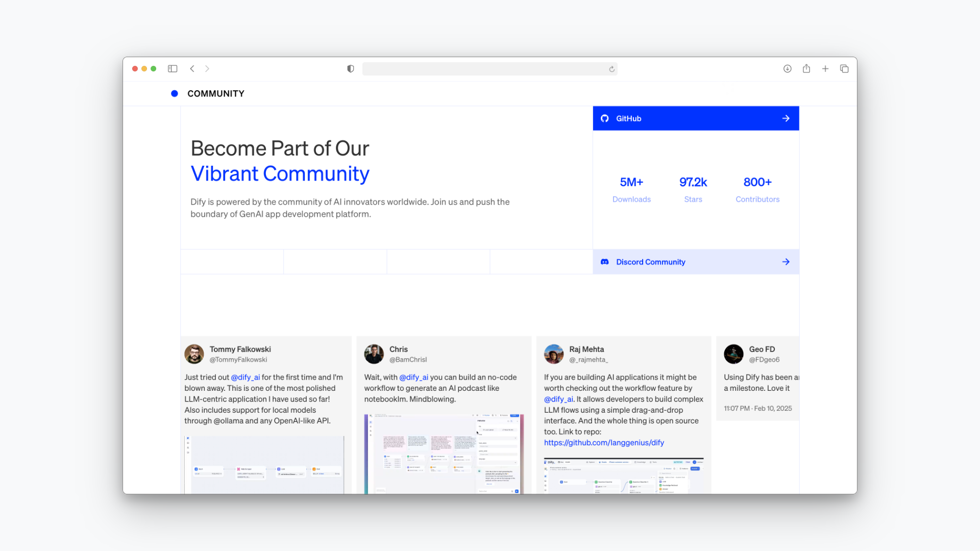Click the @FDgeo6 handle

(764, 360)
